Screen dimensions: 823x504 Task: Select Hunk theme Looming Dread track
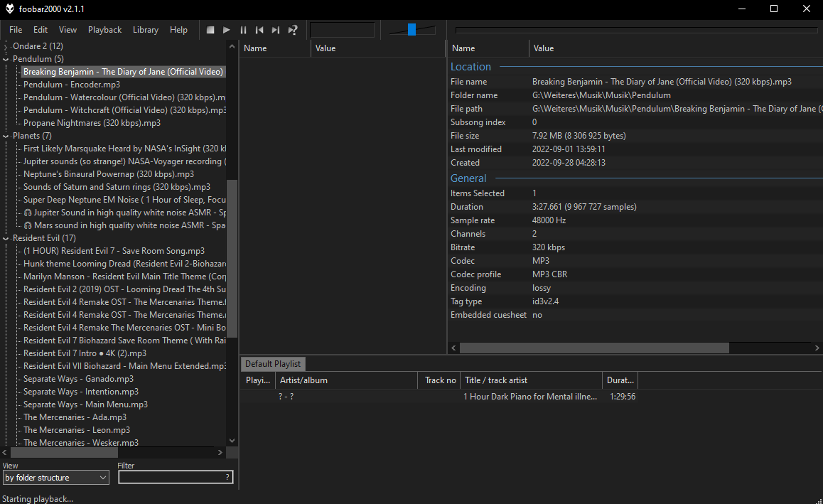tap(124, 264)
